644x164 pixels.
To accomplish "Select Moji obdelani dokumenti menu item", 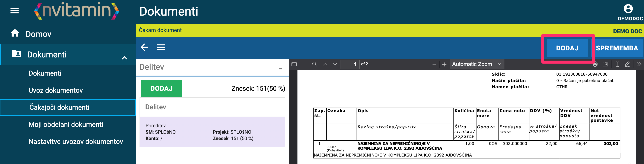I will tap(66, 124).
